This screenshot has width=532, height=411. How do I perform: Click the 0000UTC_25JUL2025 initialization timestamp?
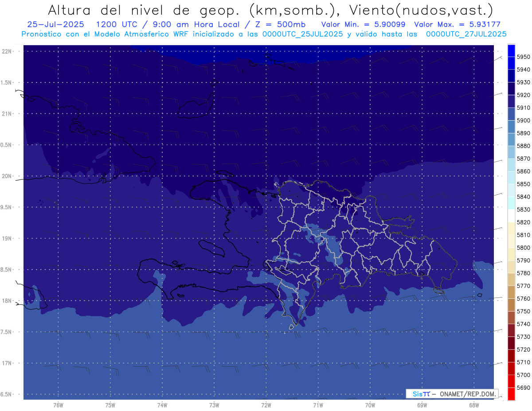tap(302, 34)
